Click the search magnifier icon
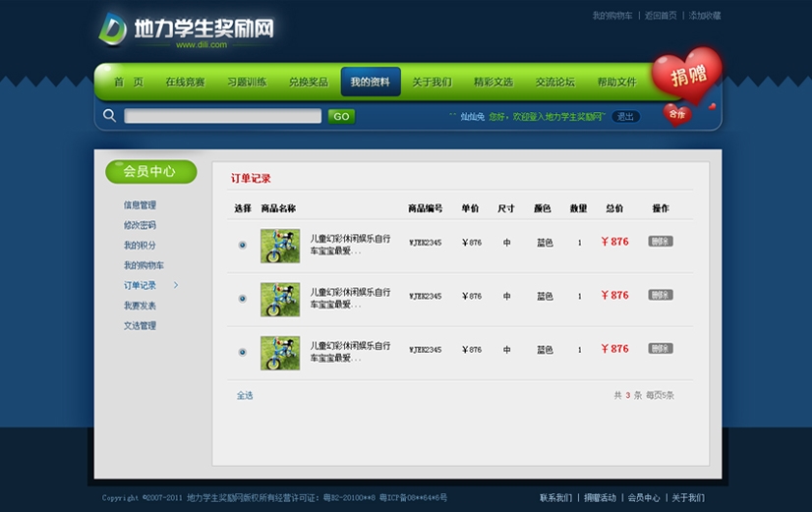This screenshot has width=812, height=512. point(109,116)
